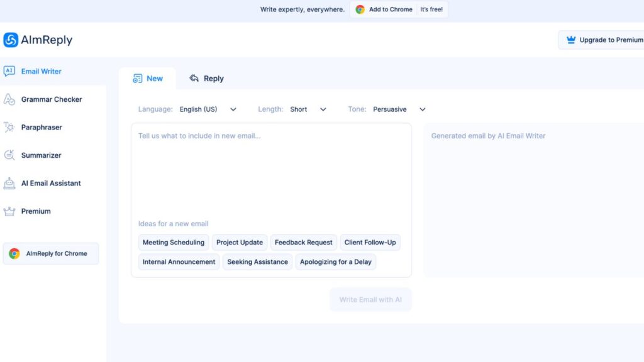Click the AImReply brand name text
The height and width of the screenshot is (362, 644).
coord(47,40)
